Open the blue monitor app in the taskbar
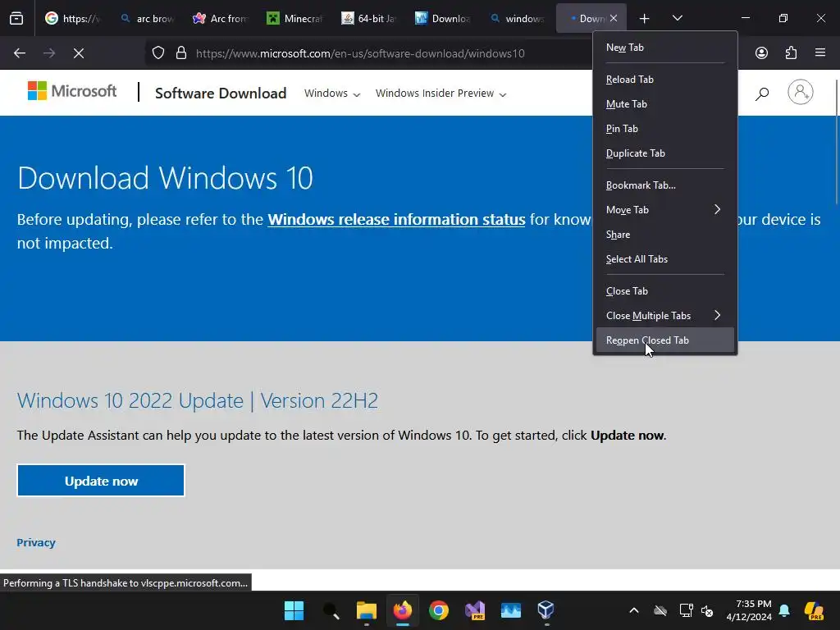 pyautogui.click(x=510, y=610)
